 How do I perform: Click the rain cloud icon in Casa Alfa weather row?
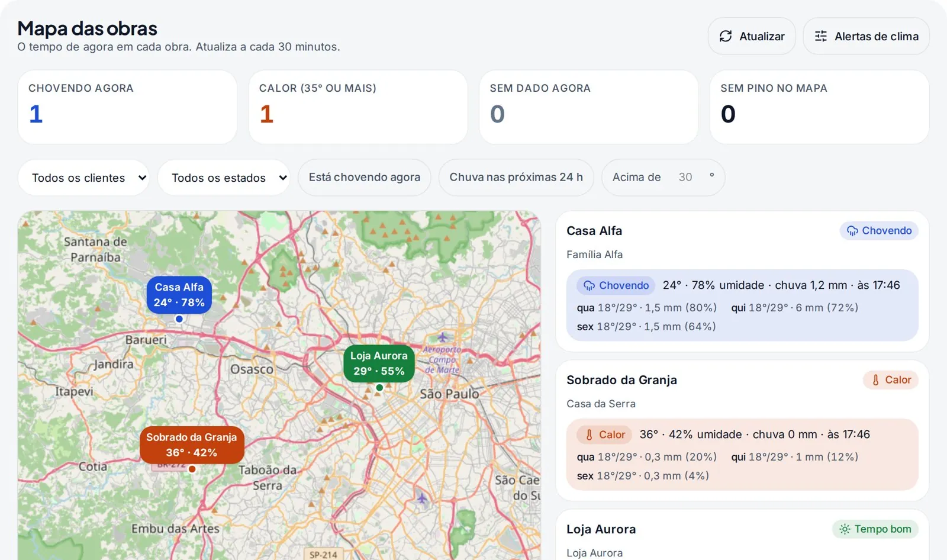[590, 285]
